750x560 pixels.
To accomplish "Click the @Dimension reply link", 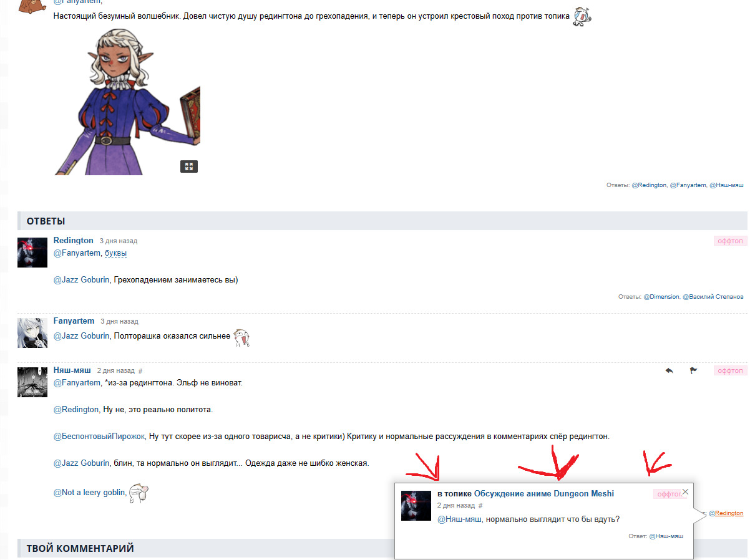I will tap(661, 297).
